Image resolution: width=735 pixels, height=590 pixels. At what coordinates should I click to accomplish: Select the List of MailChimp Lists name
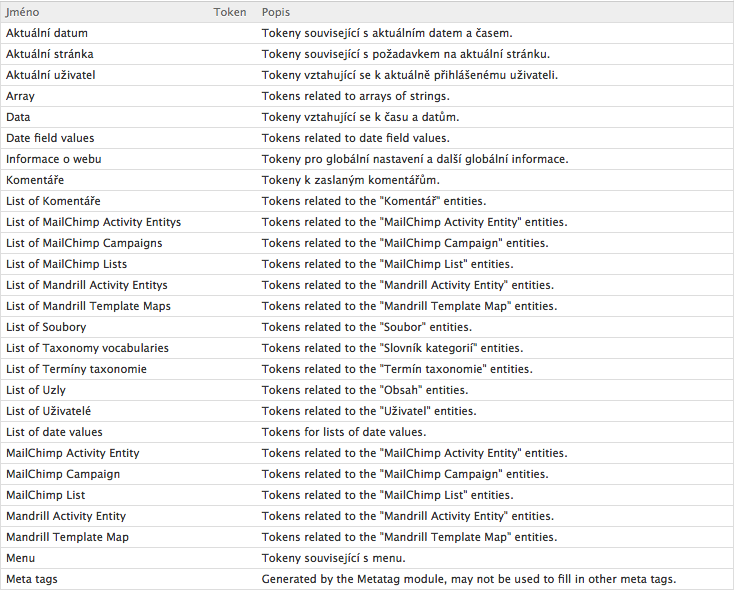click(66, 264)
